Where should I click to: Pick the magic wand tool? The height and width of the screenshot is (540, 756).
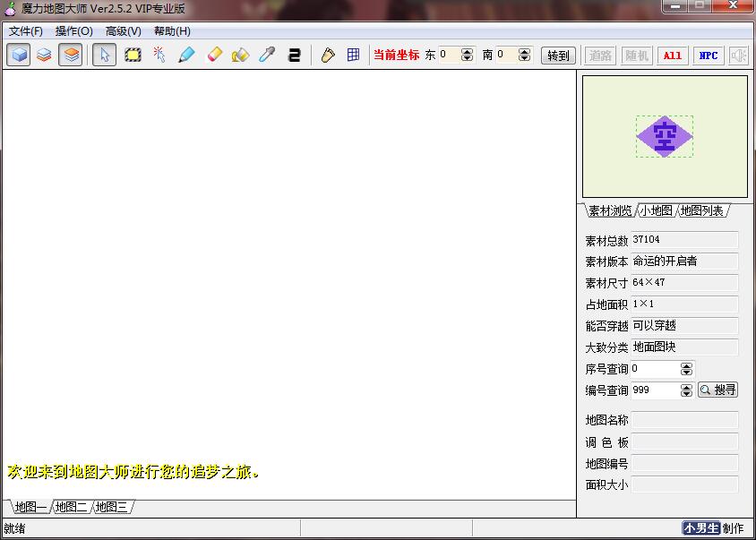(159, 55)
